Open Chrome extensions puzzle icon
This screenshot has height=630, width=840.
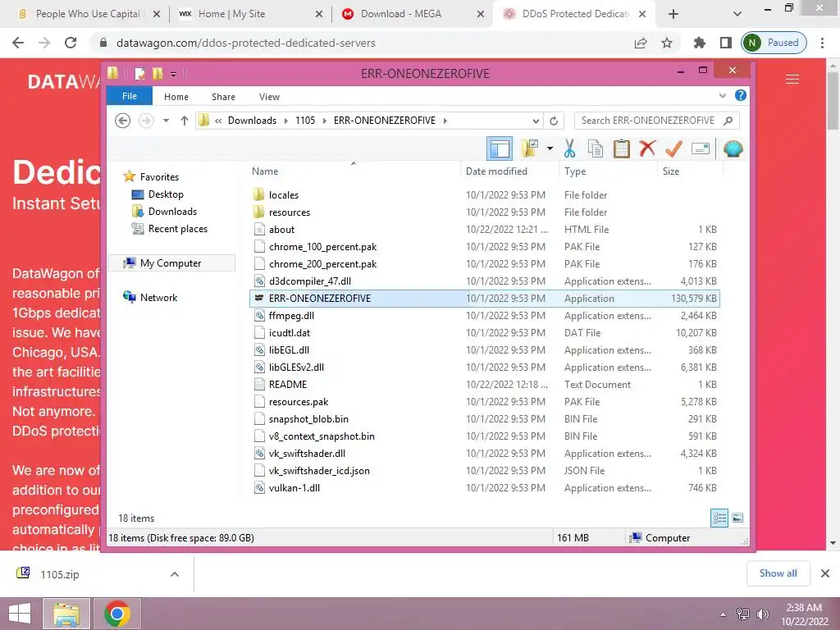[699, 43]
